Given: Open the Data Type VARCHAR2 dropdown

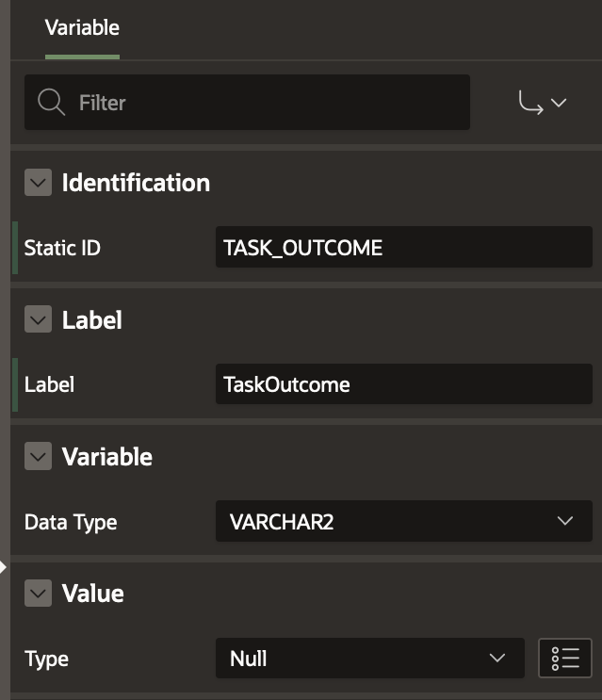Looking at the screenshot, I should [x=403, y=521].
